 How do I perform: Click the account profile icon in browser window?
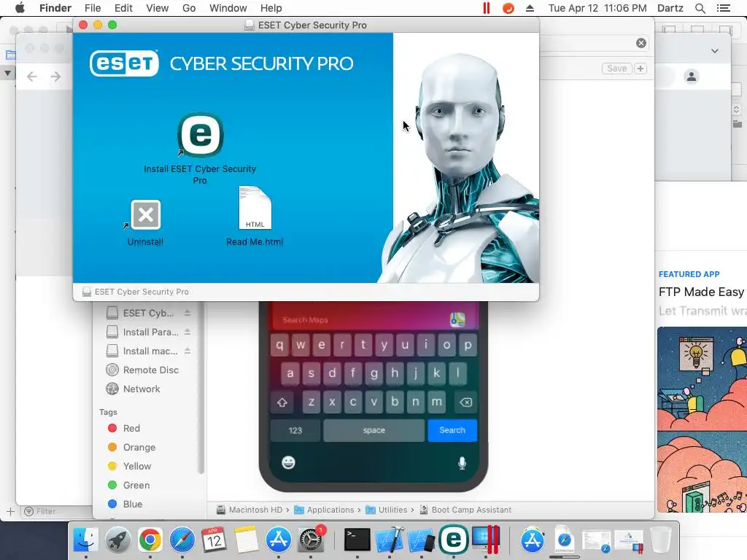point(692,76)
